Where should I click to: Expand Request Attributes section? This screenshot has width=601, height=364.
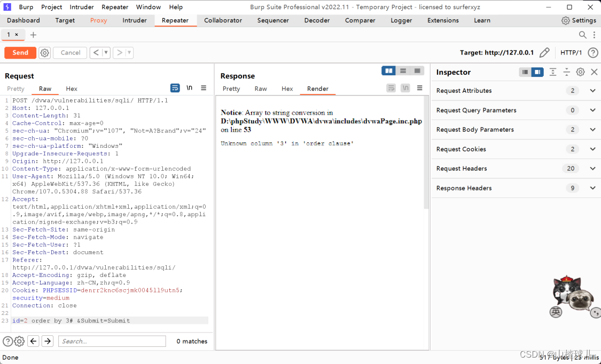pyautogui.click(x=516, y=91)
